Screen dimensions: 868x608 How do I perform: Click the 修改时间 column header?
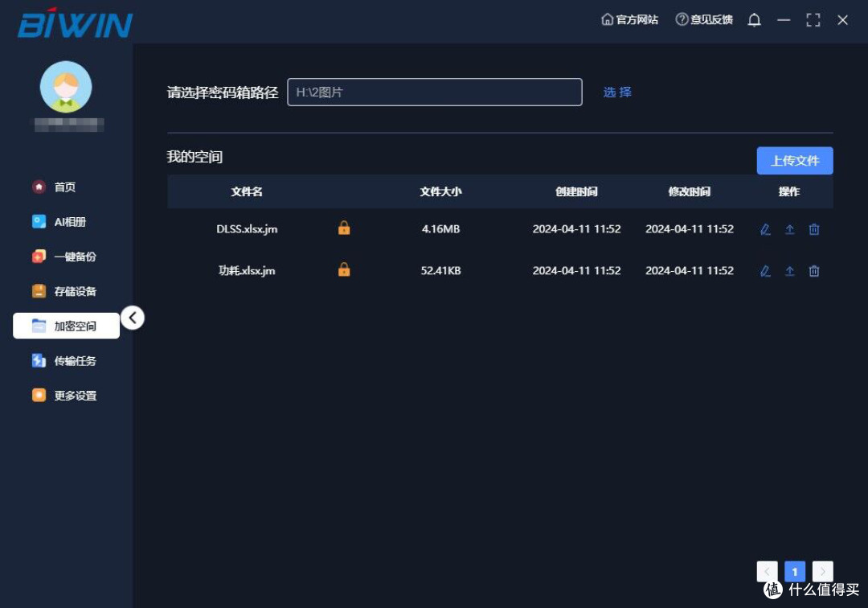pyautogui.click(x=690, y=191)
